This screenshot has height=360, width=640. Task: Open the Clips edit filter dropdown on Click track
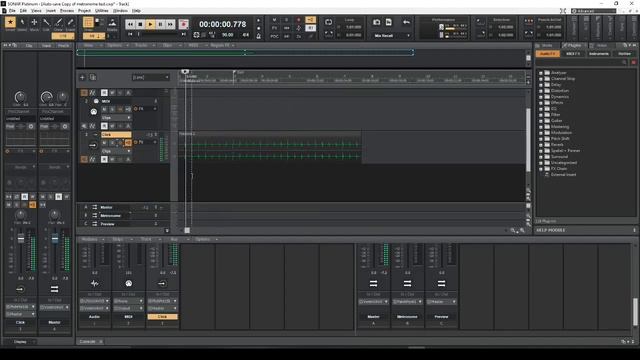pyautogui.click(x=116, y=151)
